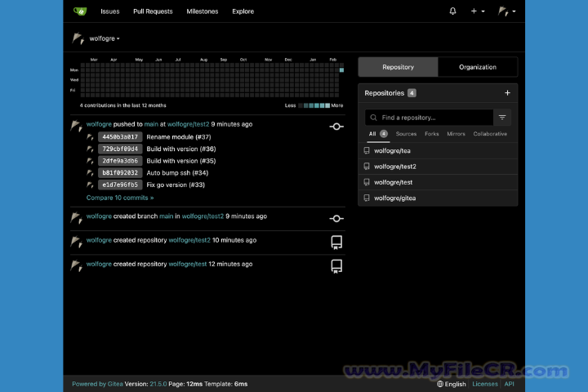Open the notifications bell

pos(452,11)
